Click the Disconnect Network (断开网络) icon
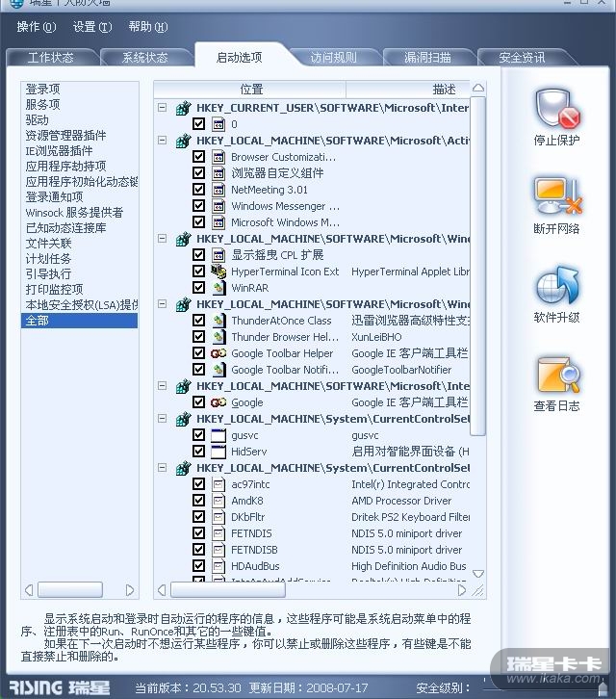This screenshot has height=699, width=616. tap(557, 196)
